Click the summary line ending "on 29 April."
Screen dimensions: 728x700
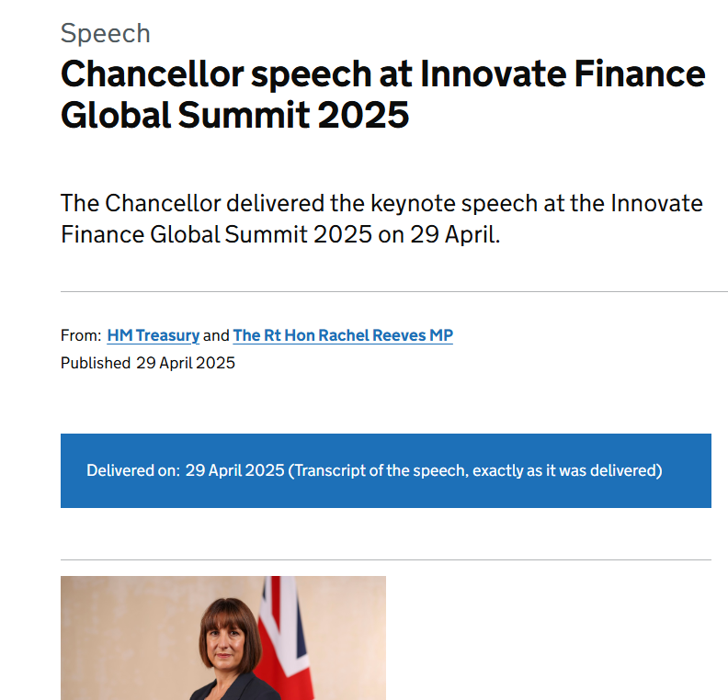coord(280,234)
